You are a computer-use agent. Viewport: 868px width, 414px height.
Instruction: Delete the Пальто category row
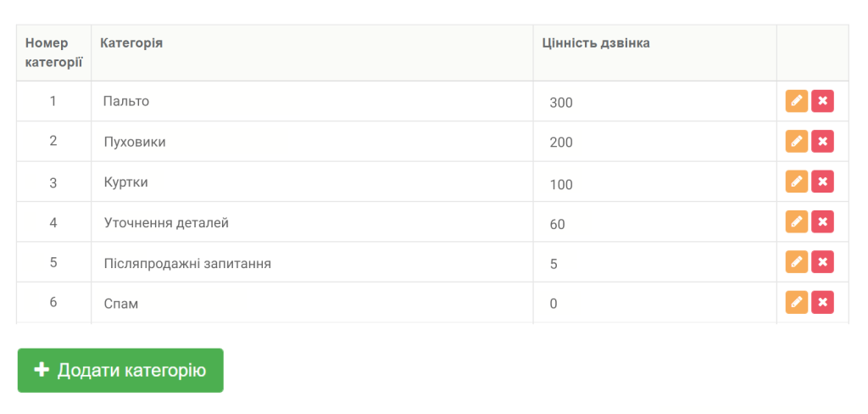click(x=822, y=102)
